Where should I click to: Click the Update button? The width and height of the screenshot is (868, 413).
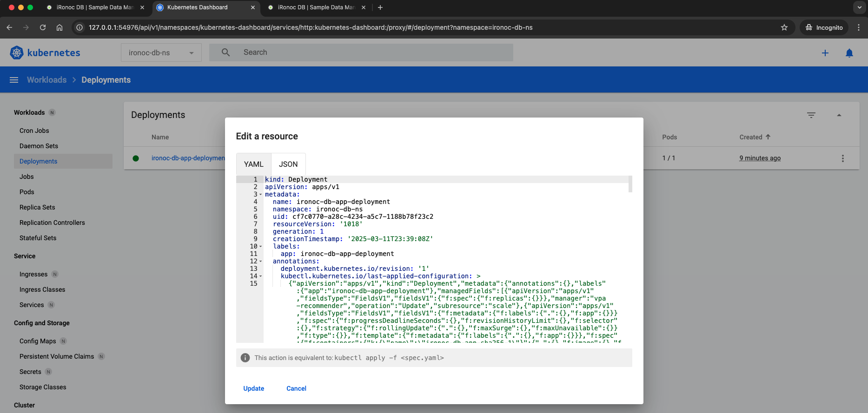253,388
